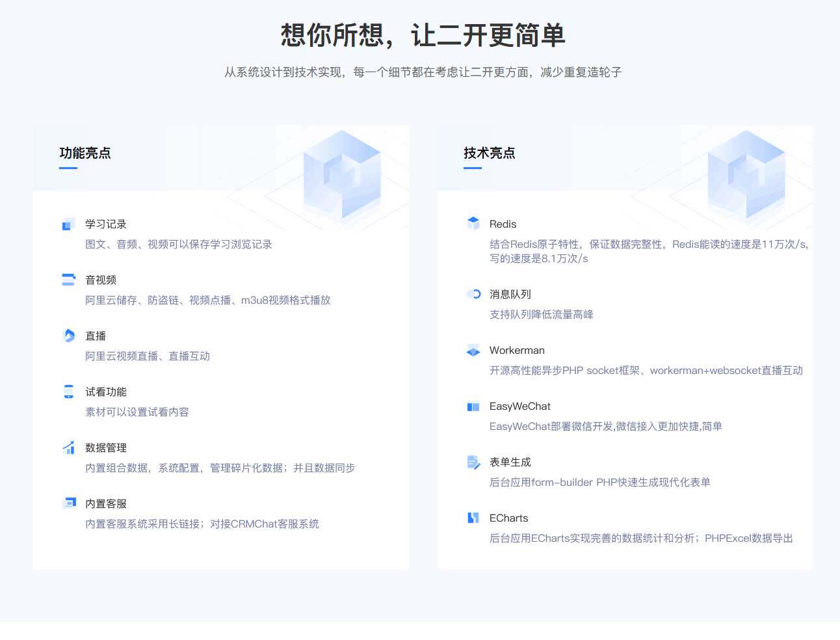This screenshot has width=840, height=640.
Task: Select the 内置客服 customer service icon
Action: click(x=68, y=503)
